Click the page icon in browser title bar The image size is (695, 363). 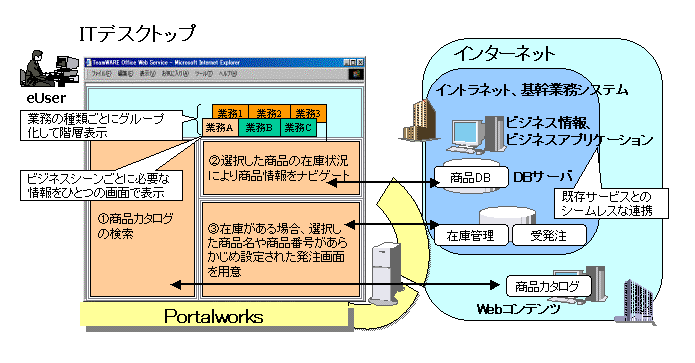(x=89, y=62)
